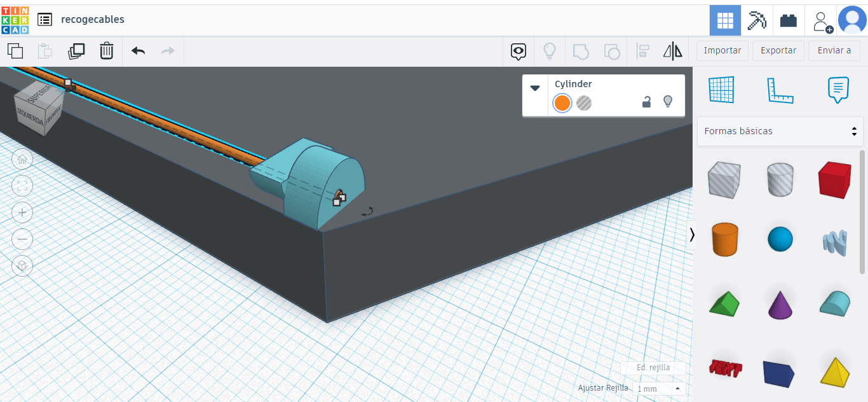Click the Ed. rejilla button

[653, 368]
